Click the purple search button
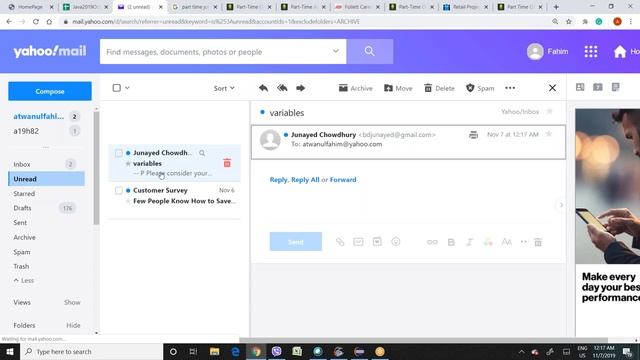Viewport: 640px width, 360px height. pos(370,51)
